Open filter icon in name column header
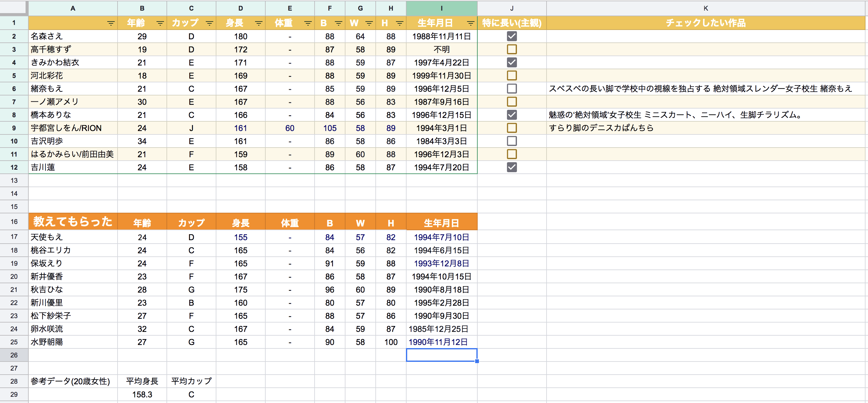 coord(110,23)
